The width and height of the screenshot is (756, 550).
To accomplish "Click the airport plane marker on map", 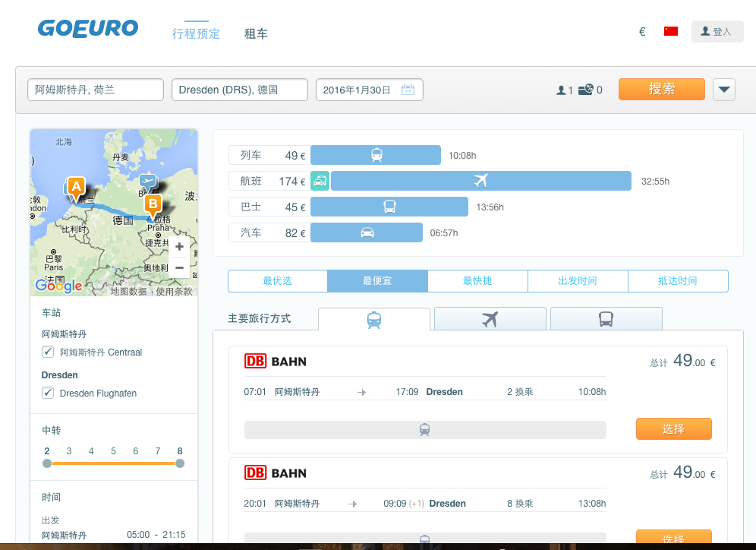I will [x=148, y=182].
